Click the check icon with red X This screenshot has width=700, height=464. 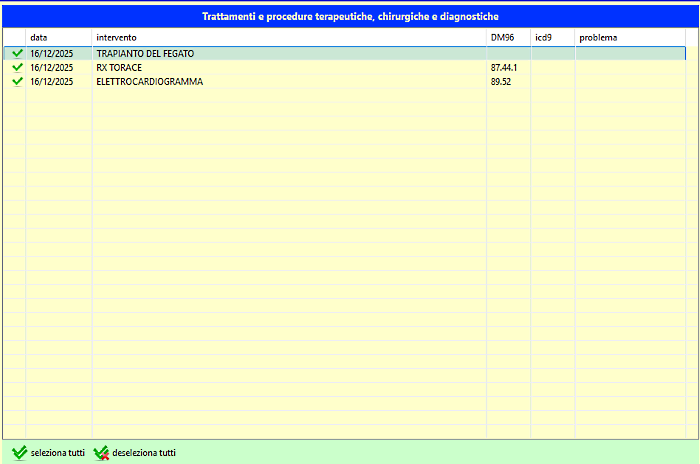pyautogui.click(x=101, y=452)
